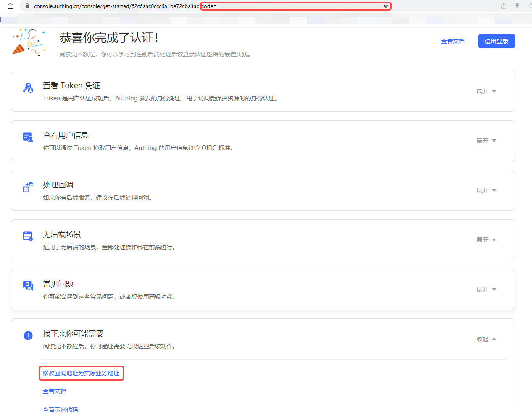Expand the 查看 Token 凭证 section
The image size is (532, 413).
pos(486,91)
